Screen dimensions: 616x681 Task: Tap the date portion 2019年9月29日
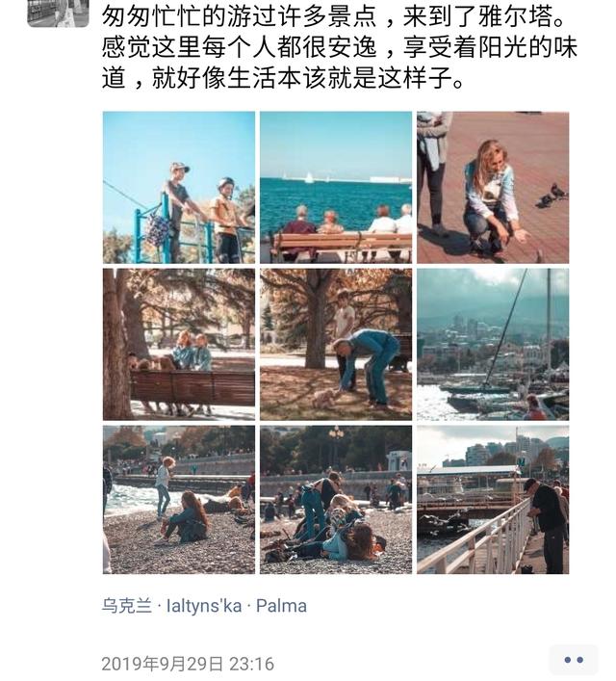pyautogui.click(x=163, y=664)
